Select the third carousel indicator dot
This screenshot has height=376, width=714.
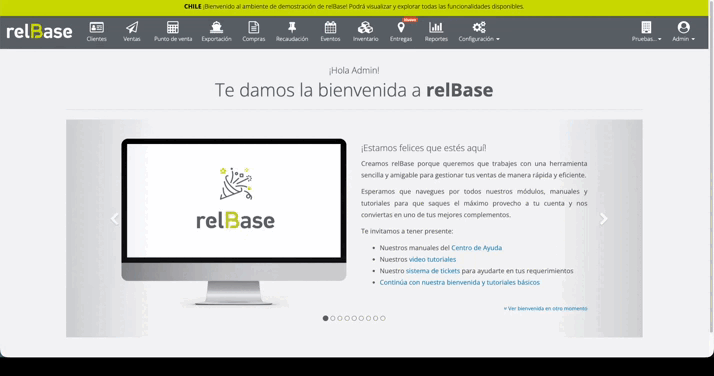(x=340, y=318)
